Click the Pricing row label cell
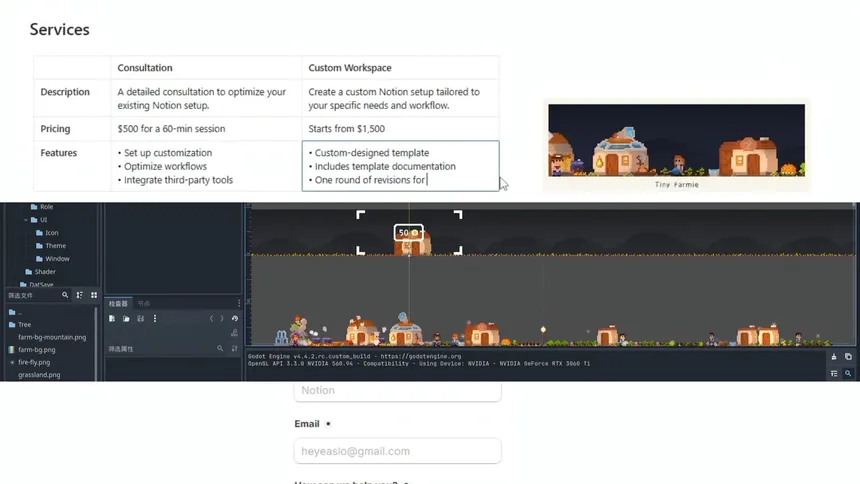The image size is (860, 484). click(72, 128)
